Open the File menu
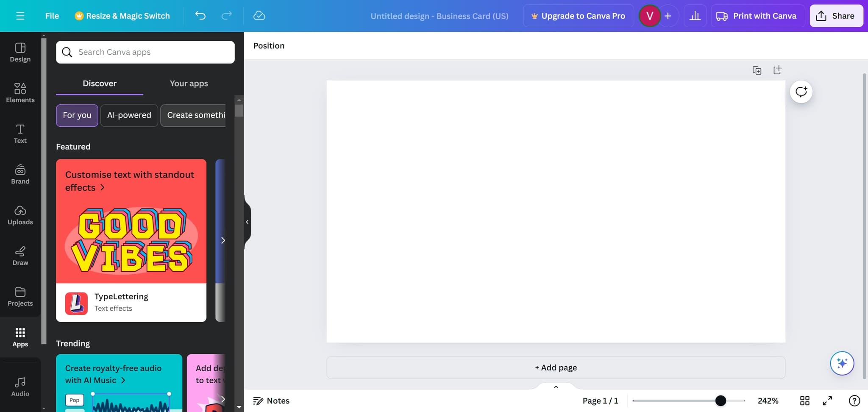The width and height of the screenshot is (868, 412). pyautogui.click(x=52, y=16)
